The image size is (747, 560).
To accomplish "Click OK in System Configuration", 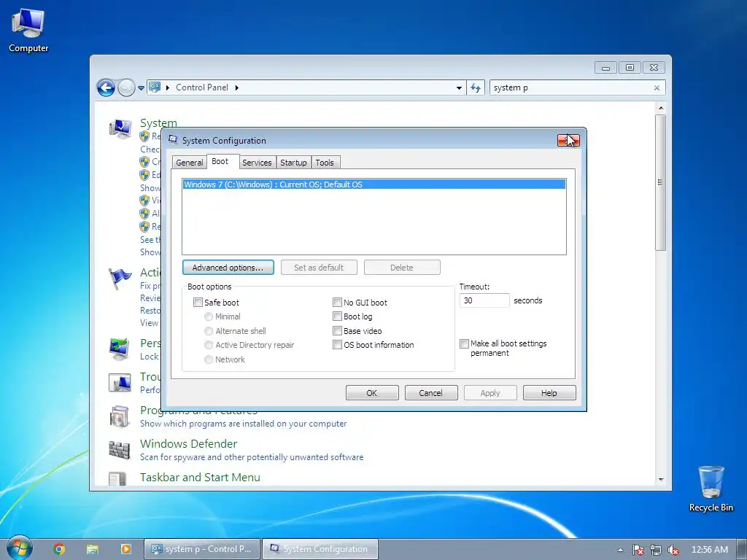I will pos(372,393).
